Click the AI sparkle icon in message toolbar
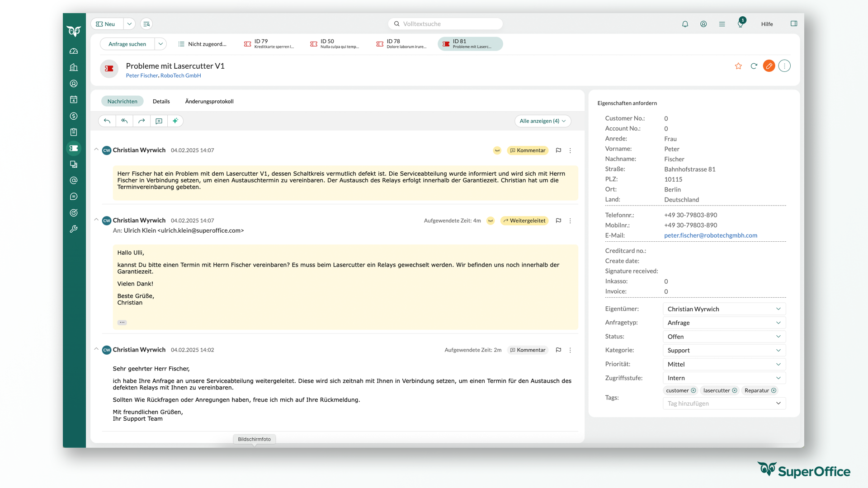This screenshot has width=868, height=488. coord(175,121)
